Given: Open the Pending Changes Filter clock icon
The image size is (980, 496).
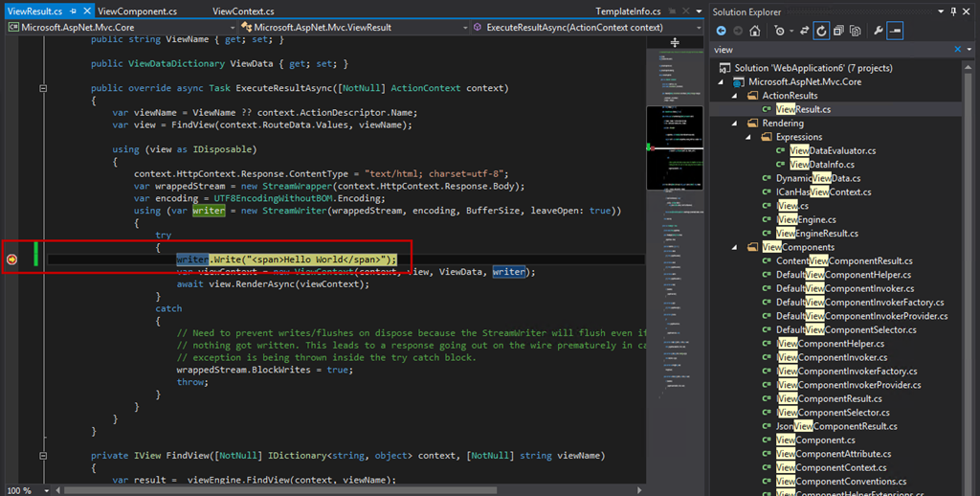Looking at the screenshot, I should 779,31.
